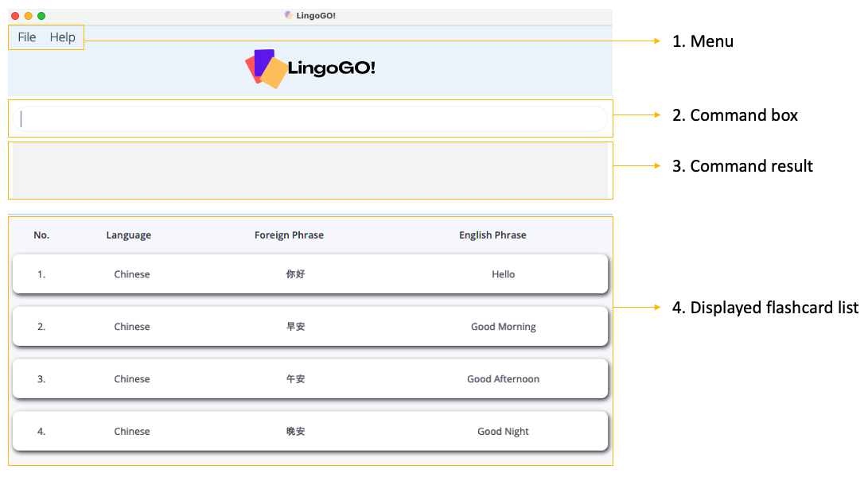The image size is (868, 477).
Task: Click the Language column header
Action: (129, 235)
